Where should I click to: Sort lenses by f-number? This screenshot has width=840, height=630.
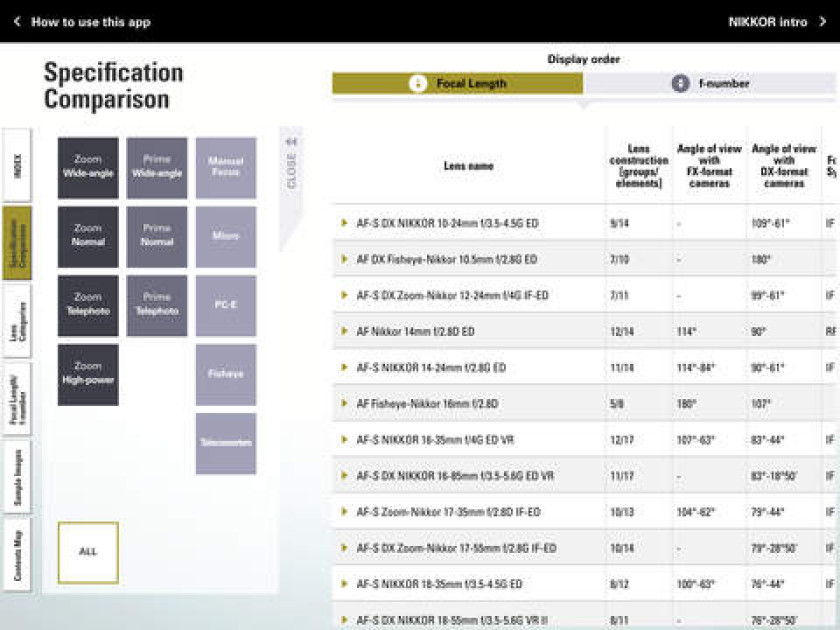pos(710,84)
